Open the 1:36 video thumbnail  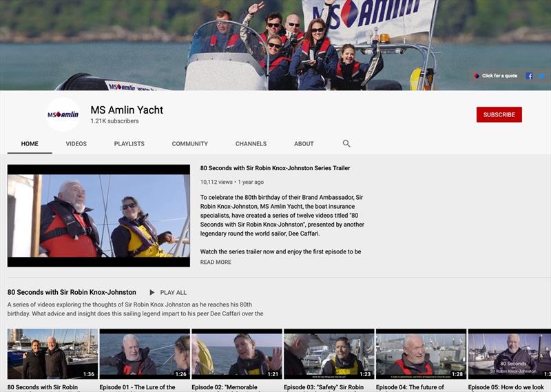pyautogui.click(x=52, y=353)
